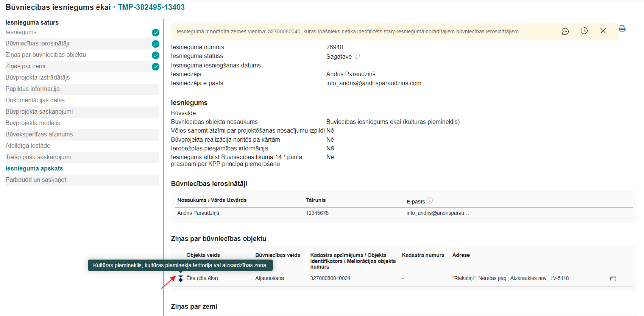The height and width of the screenshot is (316, 644).
Task: Click Nosaukums / Vārds Uzvārds column header
Action: point(212,200)
